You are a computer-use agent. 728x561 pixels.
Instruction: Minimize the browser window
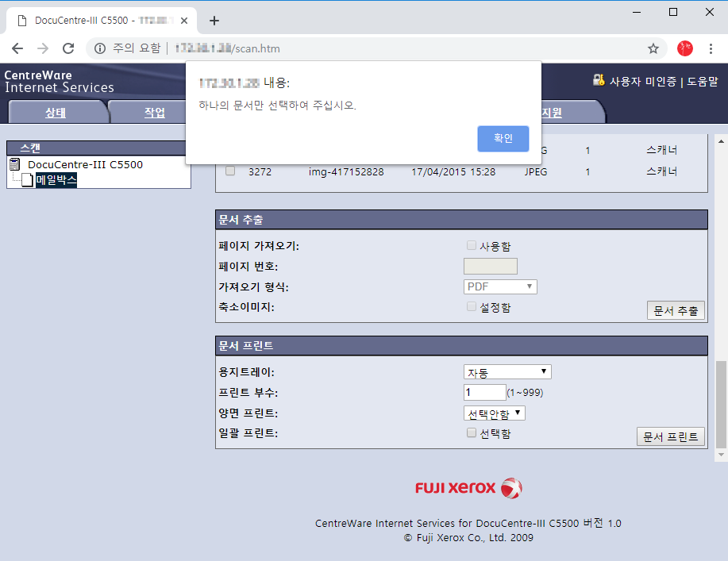tap(637, 12)
